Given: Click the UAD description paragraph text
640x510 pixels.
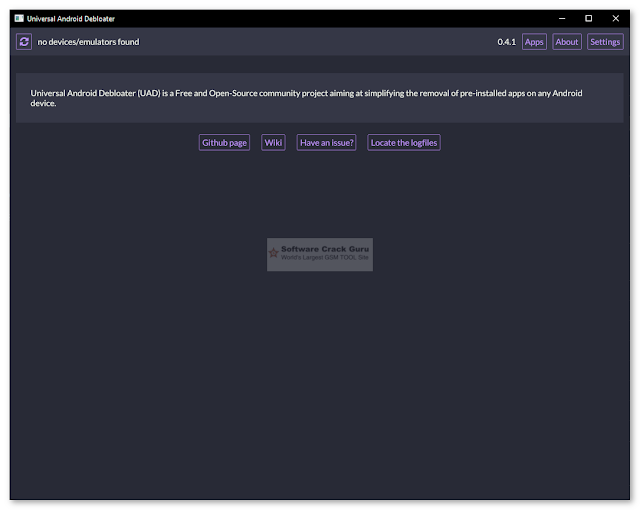Looking at the screenshot, I should 306,98.
